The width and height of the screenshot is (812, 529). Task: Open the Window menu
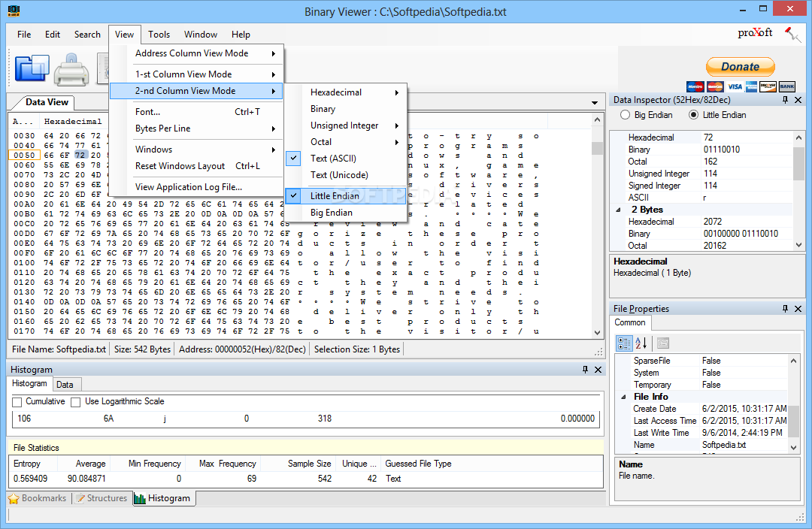pyautogui.click(x=201, y=34)
